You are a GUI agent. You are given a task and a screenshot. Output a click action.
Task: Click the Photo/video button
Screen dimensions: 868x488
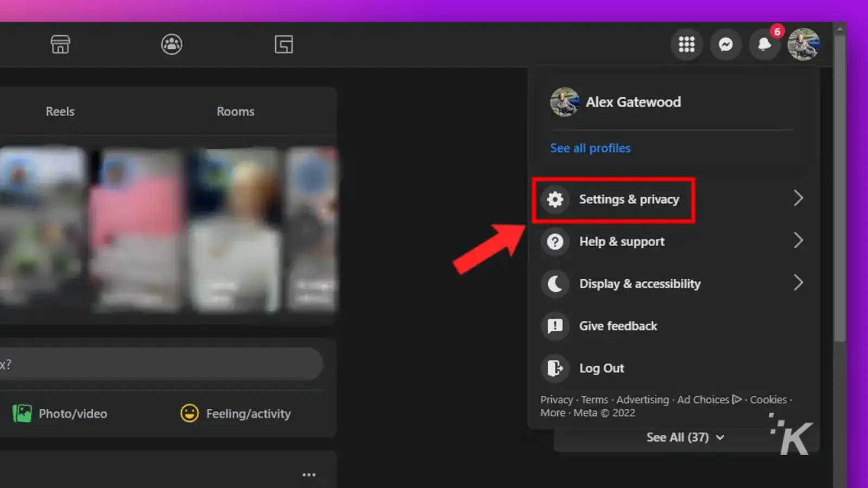click(x=60, y=414)
